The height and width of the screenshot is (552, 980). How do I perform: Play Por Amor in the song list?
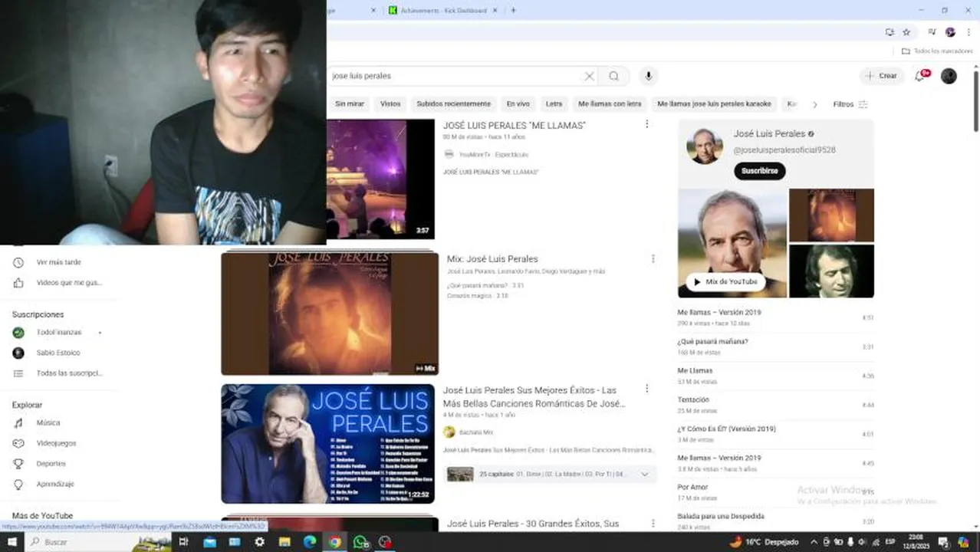[775, 492]
